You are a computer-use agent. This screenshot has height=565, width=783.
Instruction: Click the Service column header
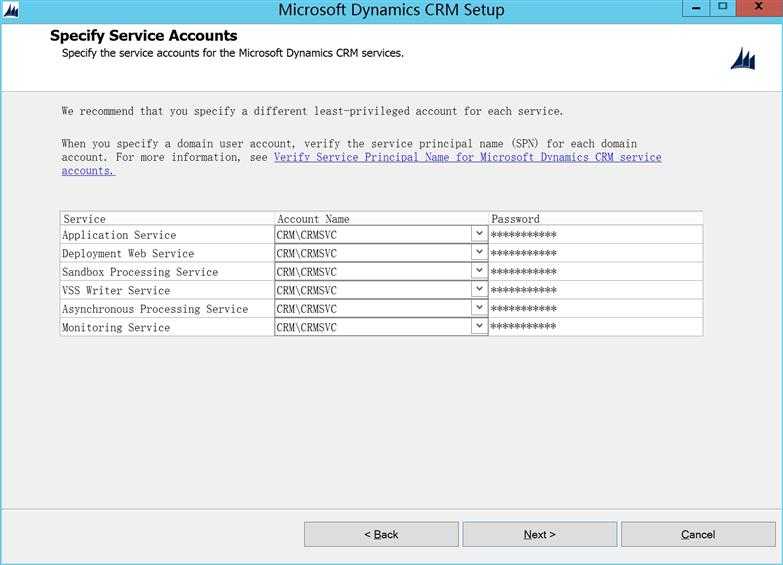point(167,219)
